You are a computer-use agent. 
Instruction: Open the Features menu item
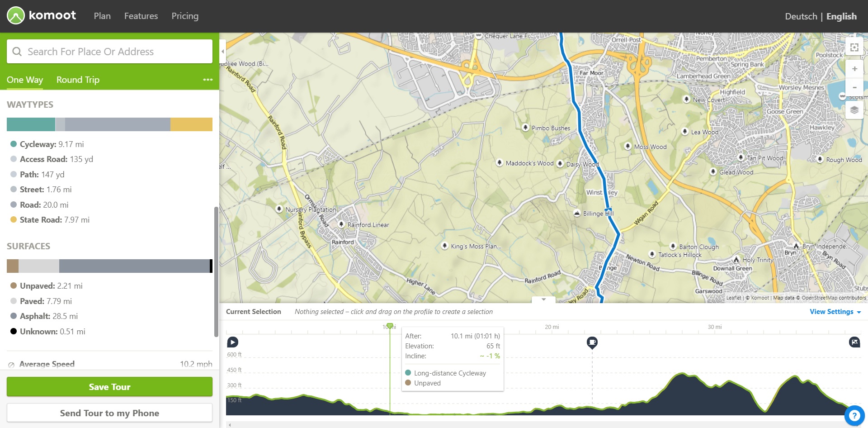[x=141, y=16]
